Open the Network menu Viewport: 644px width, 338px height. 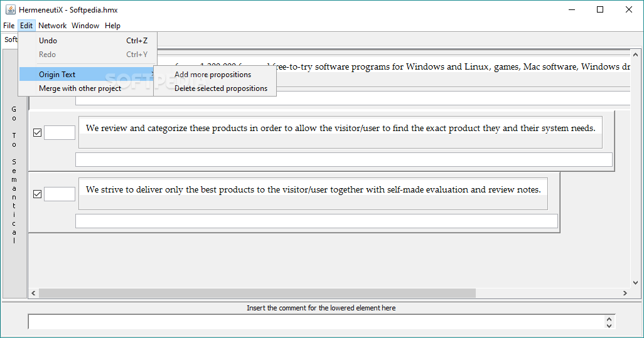52,26
